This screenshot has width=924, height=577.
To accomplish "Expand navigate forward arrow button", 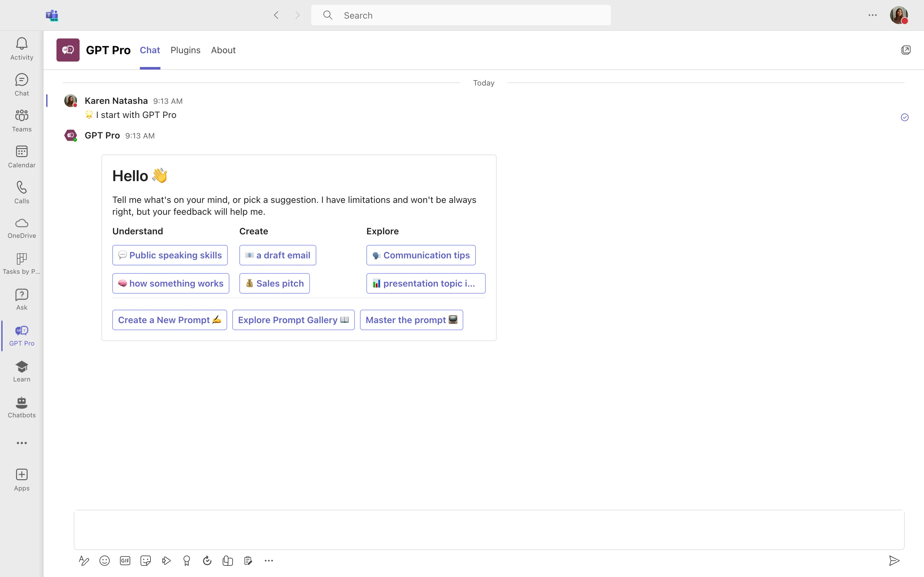I will pos(297,15).
